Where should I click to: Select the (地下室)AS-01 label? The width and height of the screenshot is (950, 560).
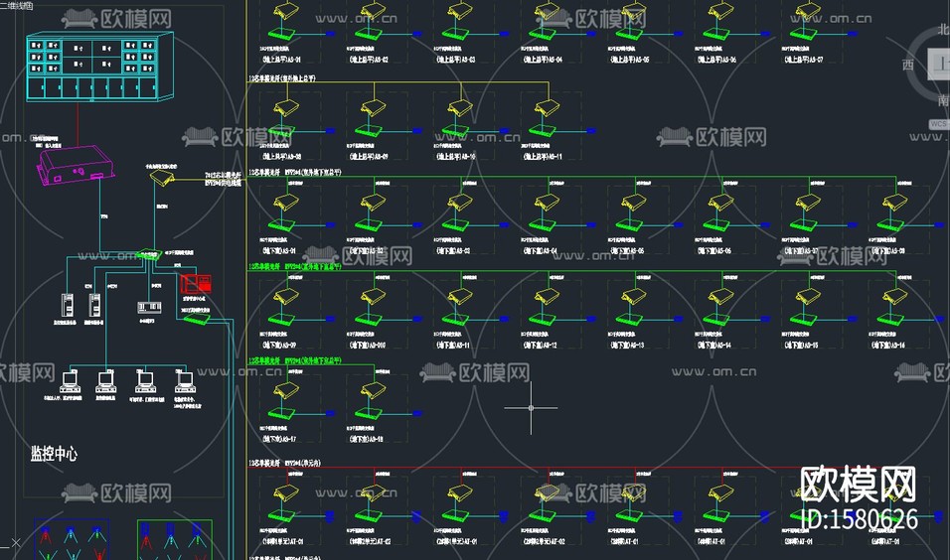click(280, 250)
